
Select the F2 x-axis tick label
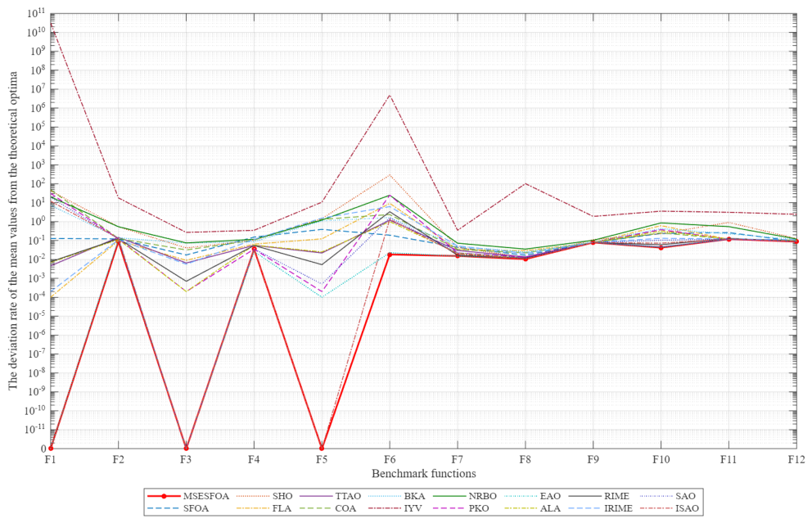pos(119,459)
